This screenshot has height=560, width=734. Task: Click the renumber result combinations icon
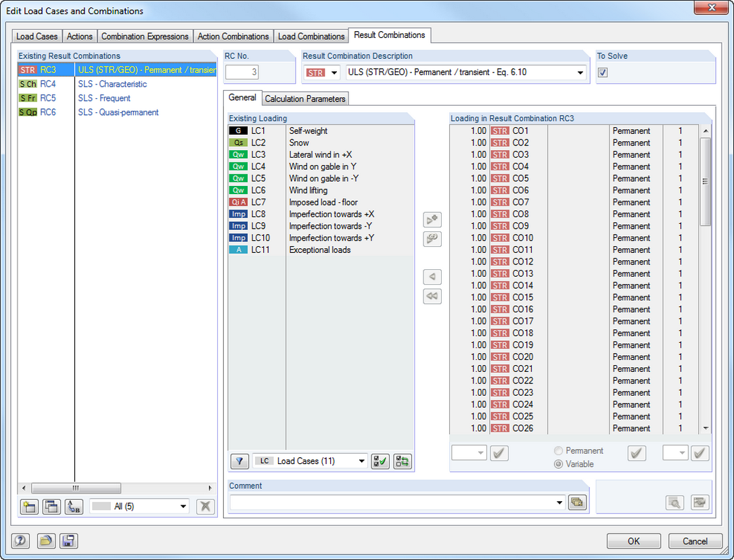(x=74, y=506)
